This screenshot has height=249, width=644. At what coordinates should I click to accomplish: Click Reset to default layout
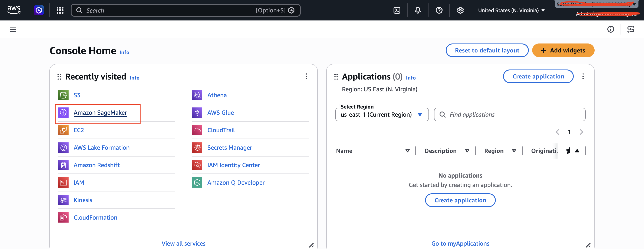487,50
